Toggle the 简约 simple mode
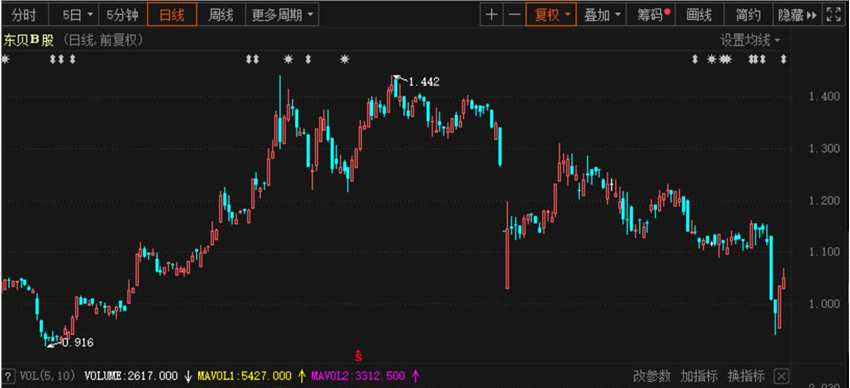The width and height of the screenshot is (850, 388). pyautogui.click(x=748, y=15)
